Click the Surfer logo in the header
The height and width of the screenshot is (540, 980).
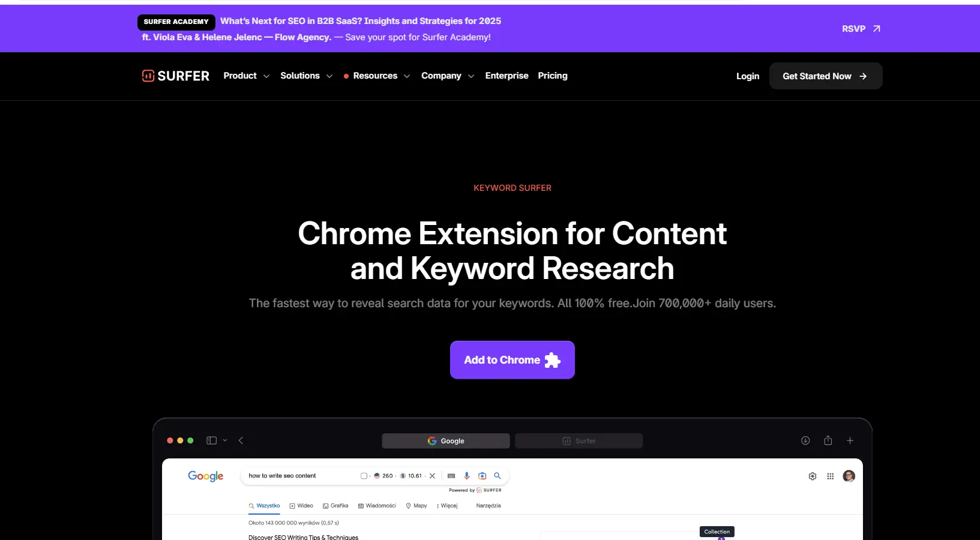pyautogui.click(x=175, y=76)
